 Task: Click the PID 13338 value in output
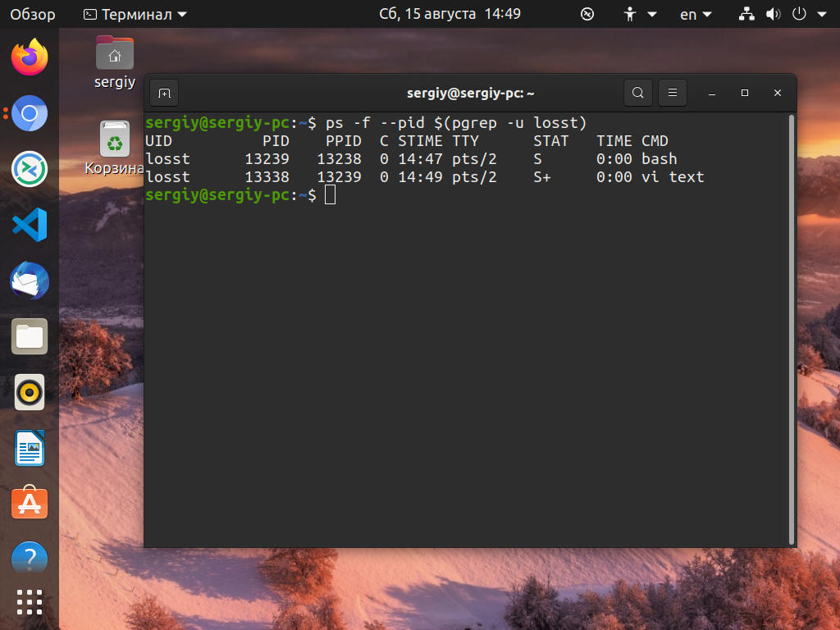(x=267, y=177)
